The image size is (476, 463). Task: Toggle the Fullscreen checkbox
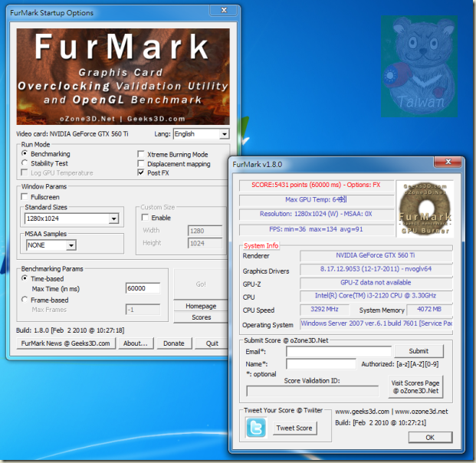25,197
